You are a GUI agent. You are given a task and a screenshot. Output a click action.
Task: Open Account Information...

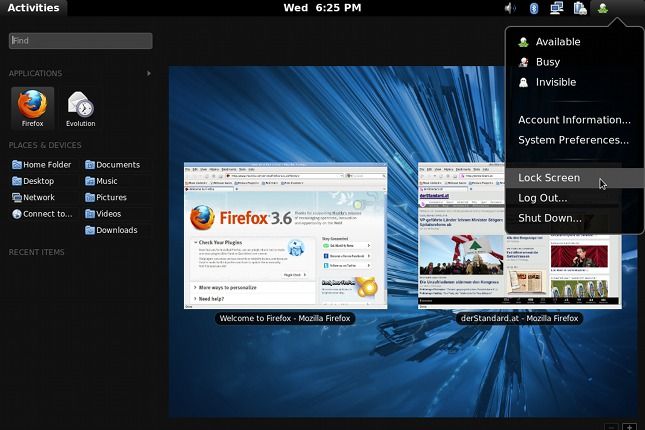coord(575,120)
